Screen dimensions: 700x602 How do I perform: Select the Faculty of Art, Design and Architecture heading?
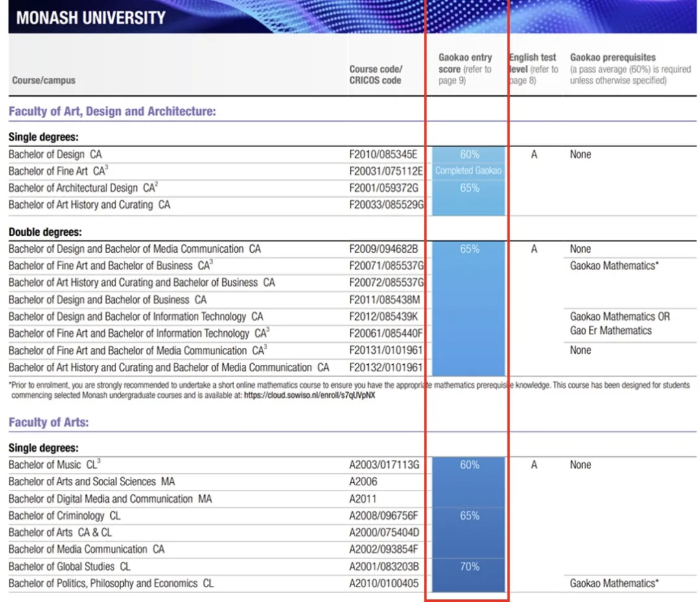(x=112, y=111)
